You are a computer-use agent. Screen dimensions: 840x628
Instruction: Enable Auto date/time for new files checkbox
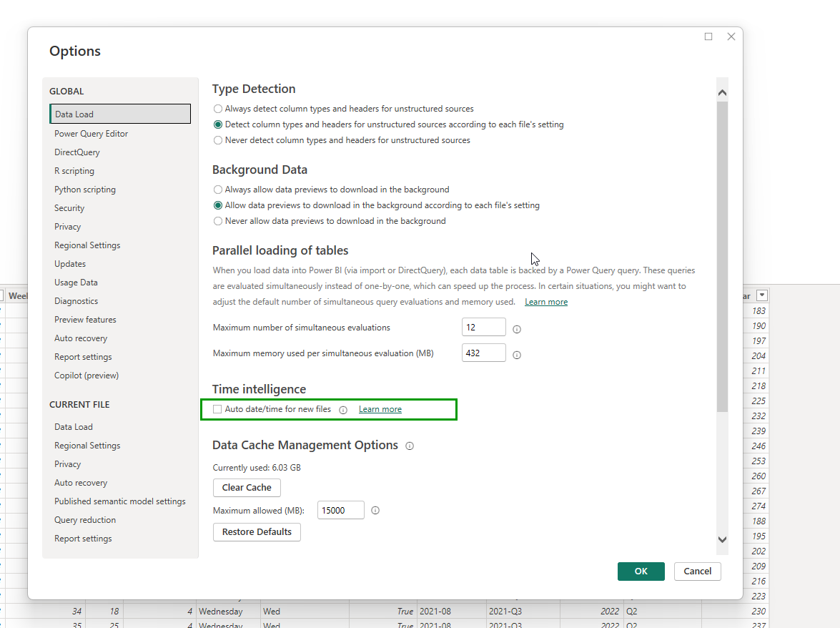coord(217,409)
